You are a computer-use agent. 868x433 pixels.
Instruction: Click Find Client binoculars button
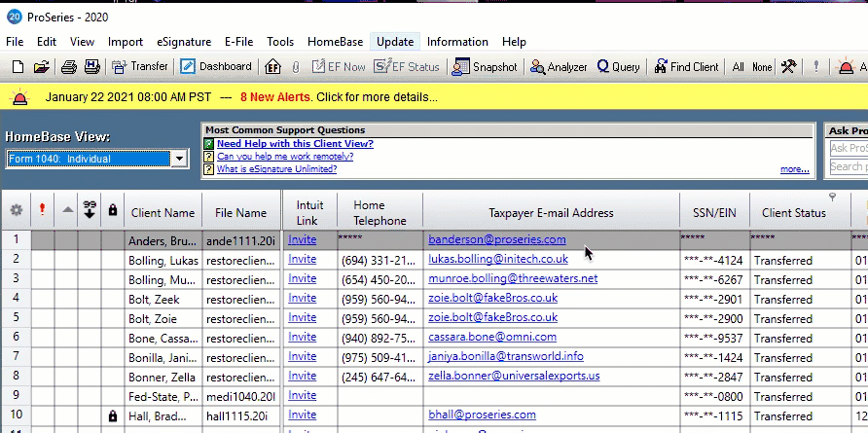(686, 67)
